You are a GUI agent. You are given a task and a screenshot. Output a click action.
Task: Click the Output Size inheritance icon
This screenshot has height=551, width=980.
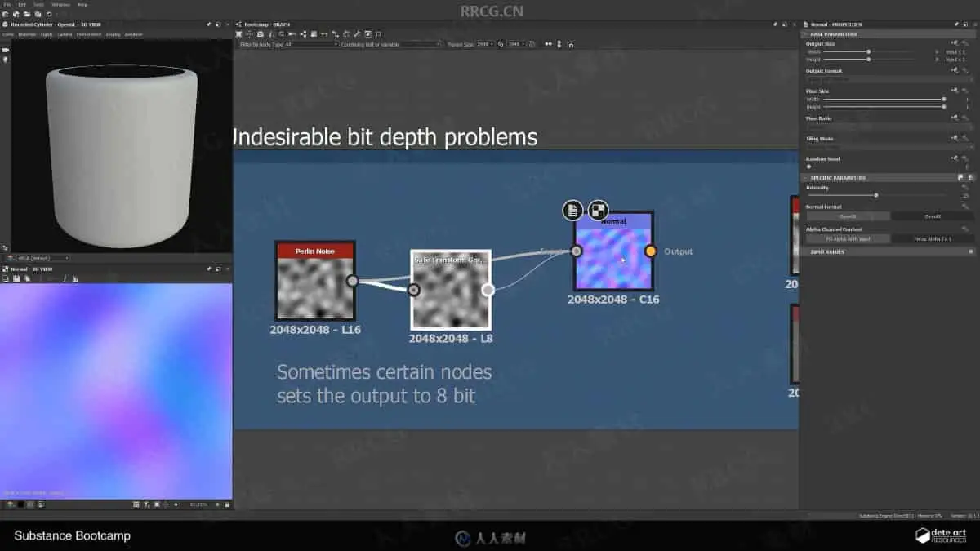point(955,42)
